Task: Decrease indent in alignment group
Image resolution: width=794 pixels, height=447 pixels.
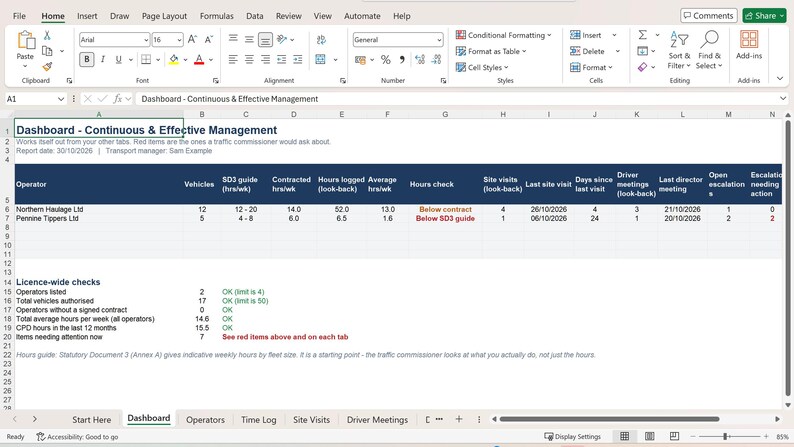Action: pos(282,60)
